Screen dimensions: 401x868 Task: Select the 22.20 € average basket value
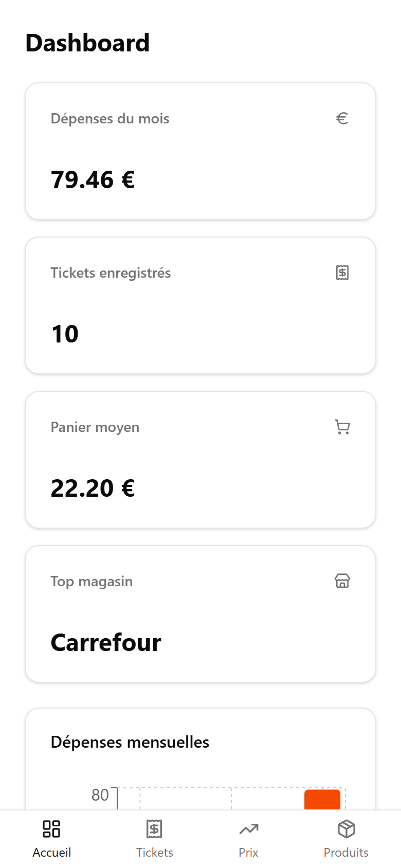point(93,489)
